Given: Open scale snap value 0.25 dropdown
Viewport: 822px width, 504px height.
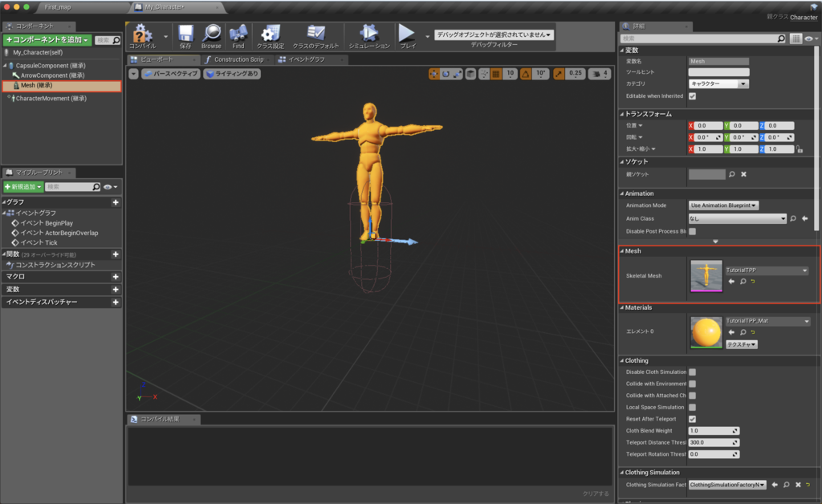Looking at the screenshot, I should (575, 74).
